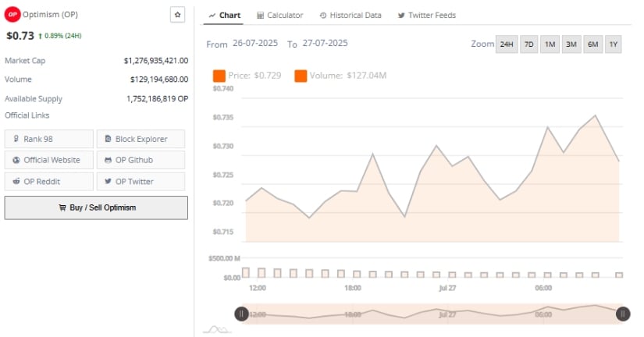Click the Github icon beside OP Github
Viewport: 644px width, 337px height.
pyautogui.click(x=108, y=160)
